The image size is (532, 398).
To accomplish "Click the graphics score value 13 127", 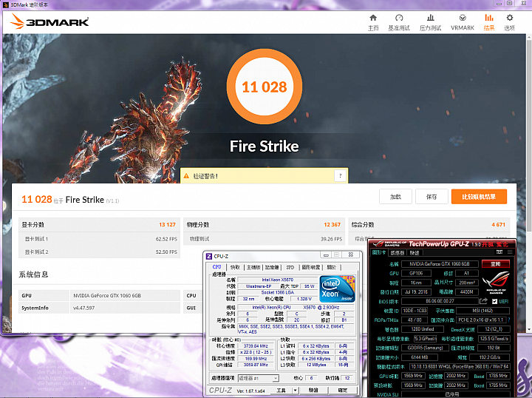I will [167, 224].
